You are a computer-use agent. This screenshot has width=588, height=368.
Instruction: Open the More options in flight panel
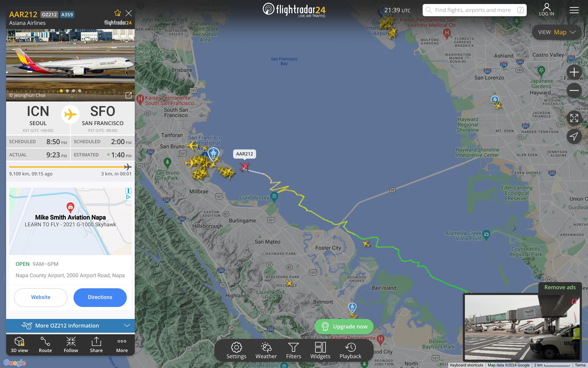coord(122,344)
